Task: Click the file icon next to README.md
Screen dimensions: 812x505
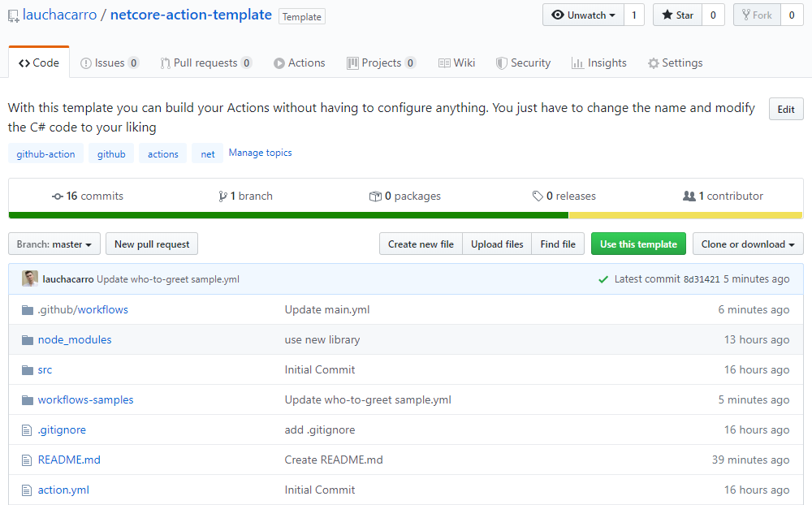Action: [27, 460]
